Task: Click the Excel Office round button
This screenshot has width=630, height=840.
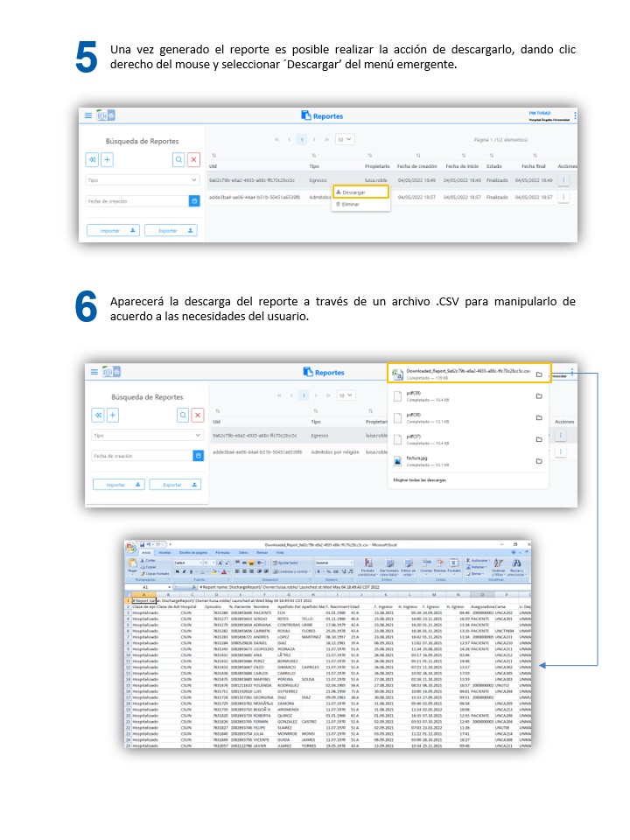Action: point(133,547)
